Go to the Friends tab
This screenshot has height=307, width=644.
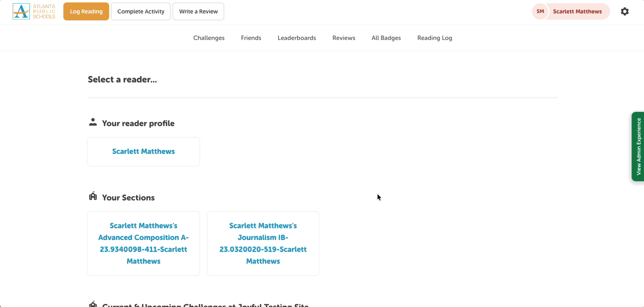[x=251, y=38]
